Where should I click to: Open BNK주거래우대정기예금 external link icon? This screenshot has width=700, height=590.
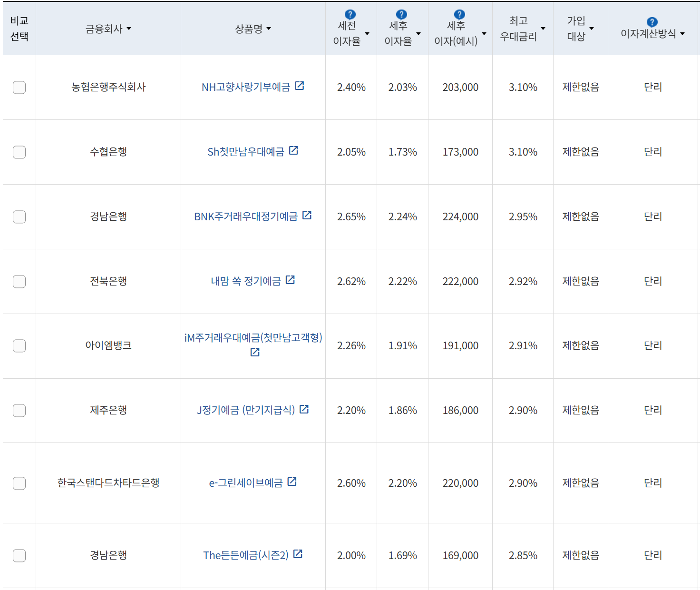pos(308,215)
